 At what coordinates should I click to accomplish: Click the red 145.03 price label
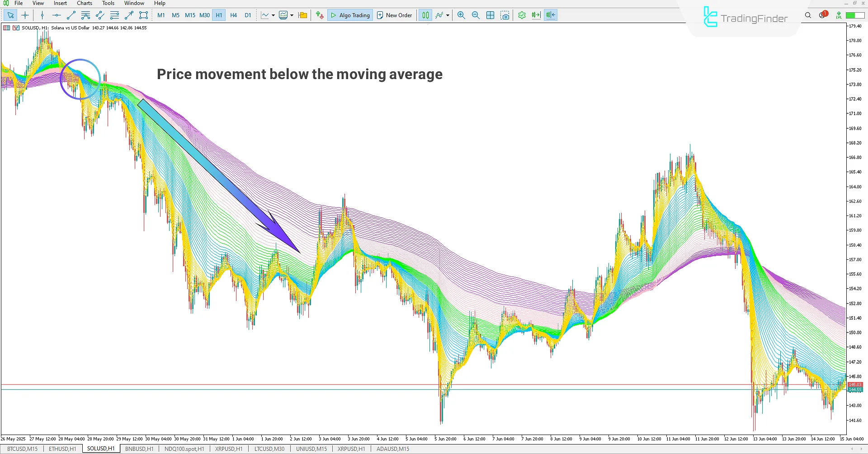tap(854, 384)
